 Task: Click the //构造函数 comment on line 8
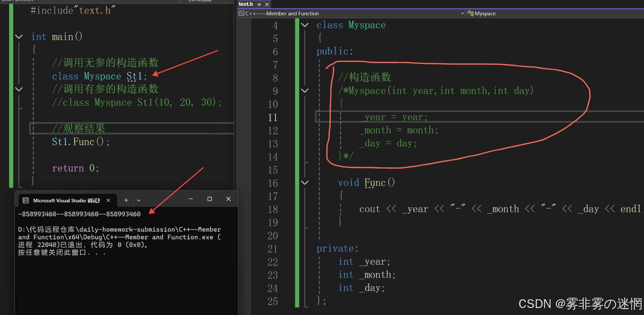pyautogui.click(x=364, y=77)
